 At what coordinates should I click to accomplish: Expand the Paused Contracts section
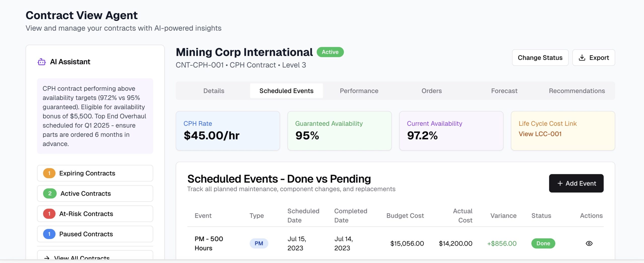95,234
